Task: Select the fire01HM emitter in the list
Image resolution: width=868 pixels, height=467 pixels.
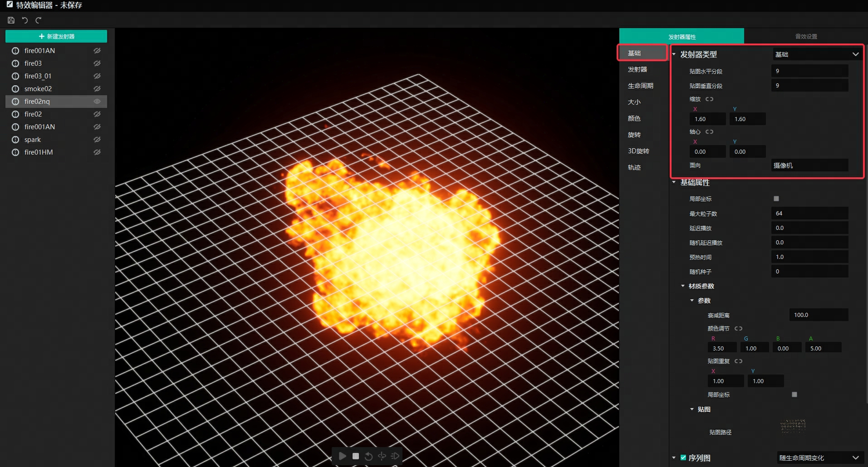Action: click(39, 152)
